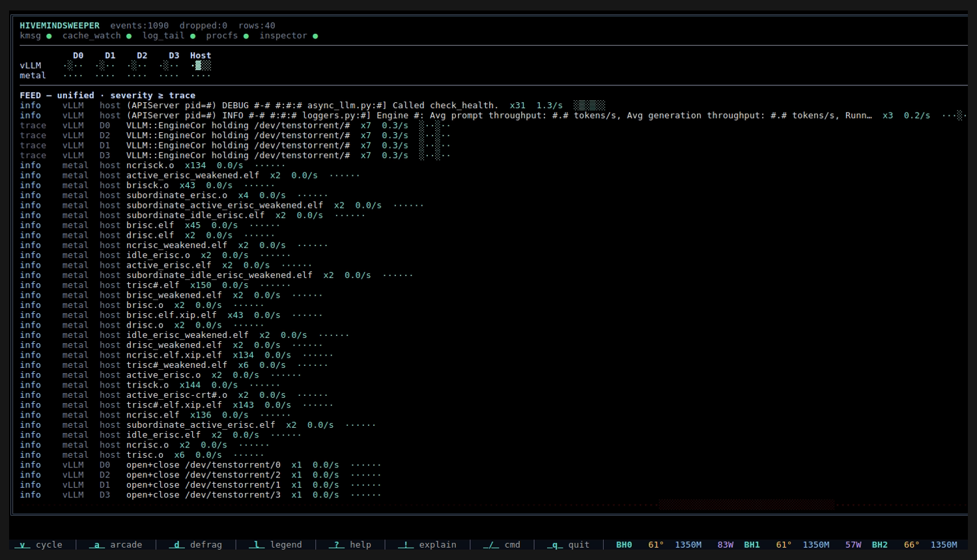Click the green status dot after log_tail

pyautogui.click(x=193, y=36)
